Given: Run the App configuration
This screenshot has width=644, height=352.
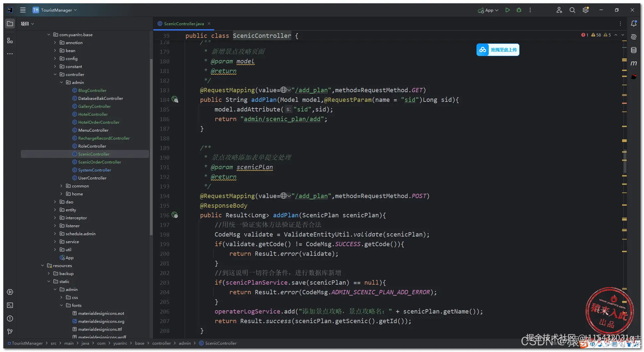Looking at the screenshot, I should (x=508, y=10).
